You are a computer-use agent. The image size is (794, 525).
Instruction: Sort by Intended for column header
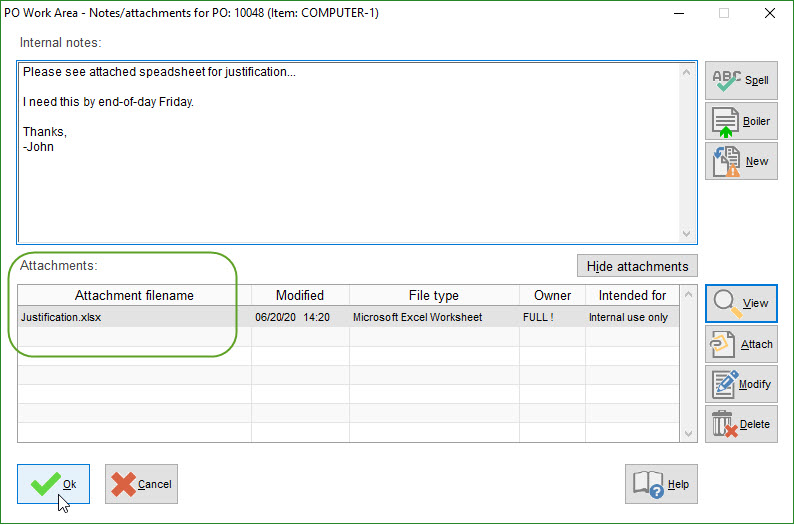coord(632,296)
